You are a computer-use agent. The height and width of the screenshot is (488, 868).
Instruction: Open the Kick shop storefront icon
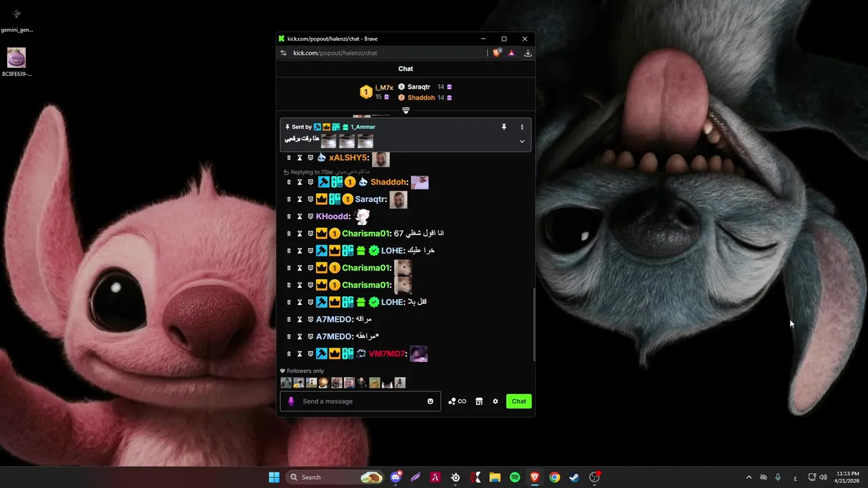479,401
